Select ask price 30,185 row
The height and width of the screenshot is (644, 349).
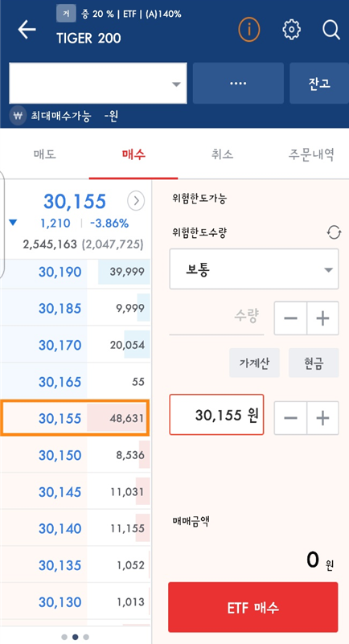(76, 308)
